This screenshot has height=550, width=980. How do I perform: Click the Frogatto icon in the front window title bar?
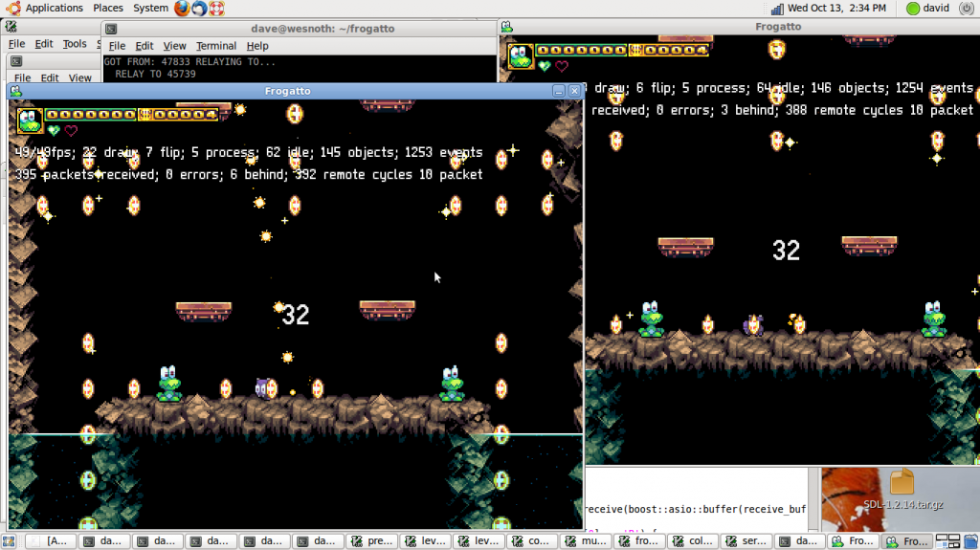click(x=15, y=91)
